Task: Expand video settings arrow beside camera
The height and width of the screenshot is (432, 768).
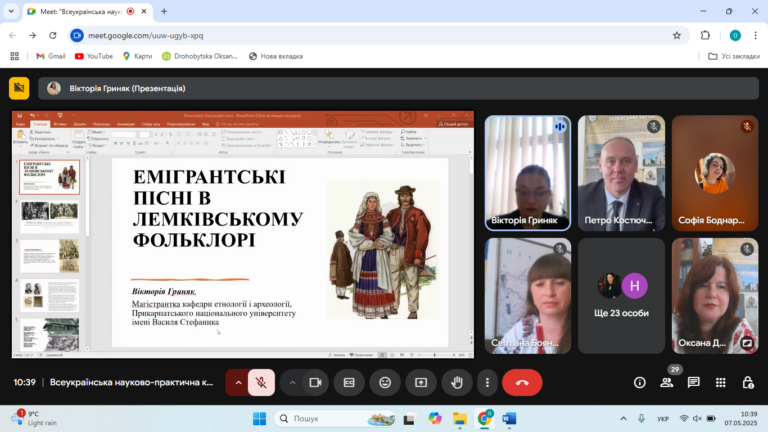Action: tap(292, 383)
